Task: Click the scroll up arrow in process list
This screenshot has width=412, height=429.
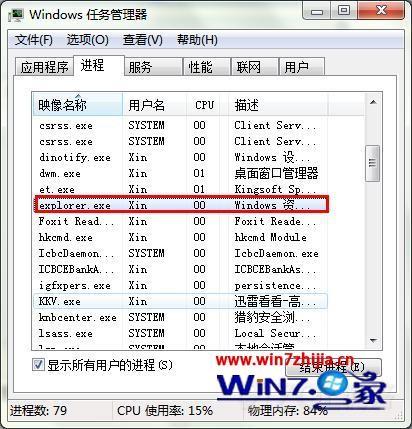Action: (x=373, y=102)
